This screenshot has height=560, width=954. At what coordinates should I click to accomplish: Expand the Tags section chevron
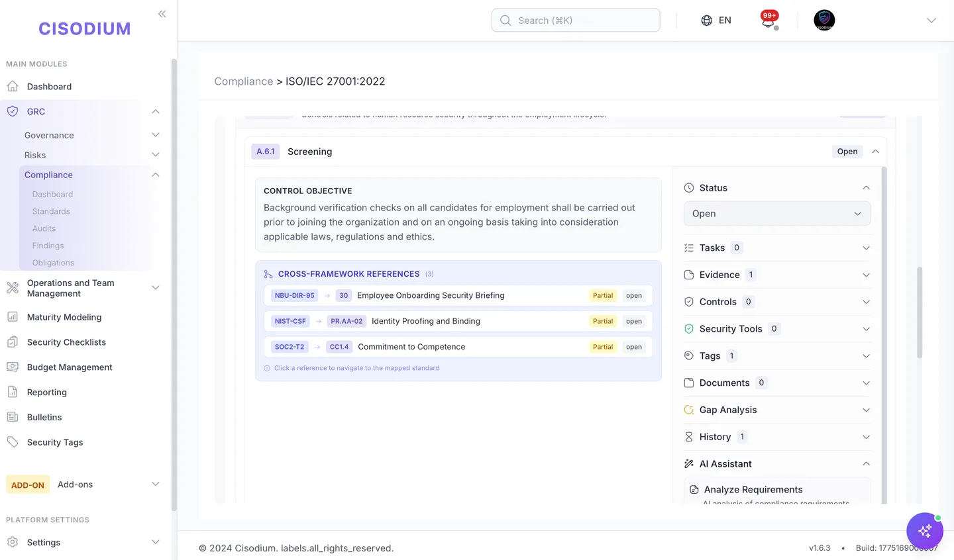(x=866, y=356)
